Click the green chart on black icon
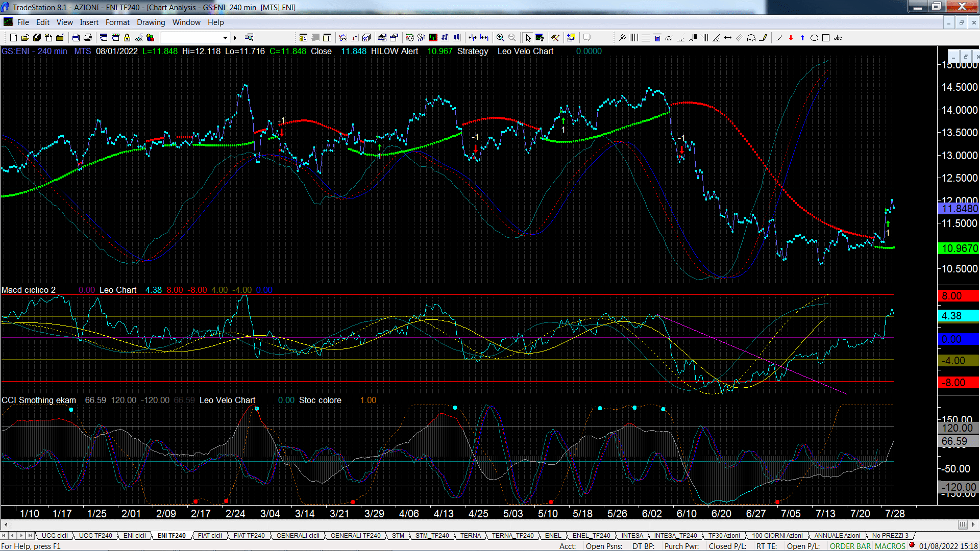Screen dimensions: 980x551 click(433, 38)
